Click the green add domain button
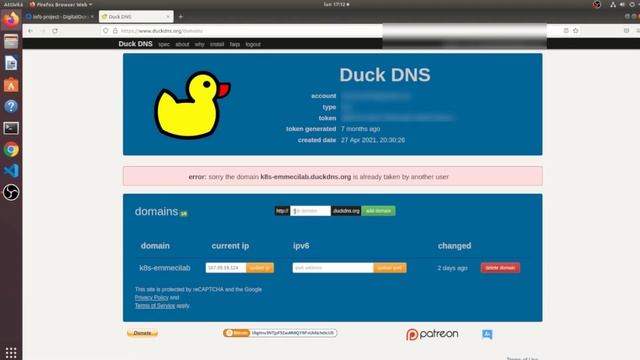 (x=378, y=211)
